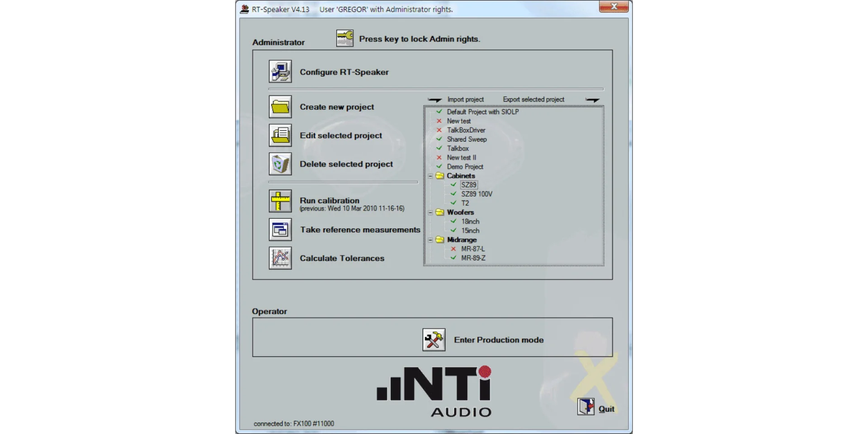Image resolution: width=868 pixels, height=434 pixels.
Task: Select the SZ89 100V project
Action: [476, 194]
